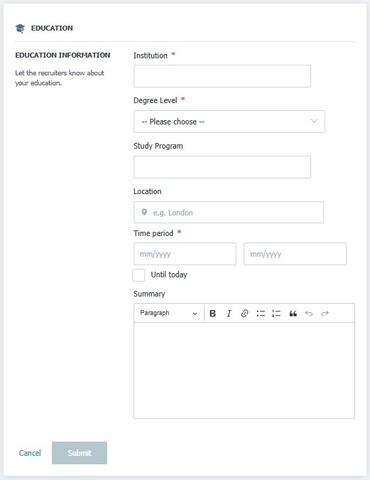Click the Degree Level chevron arrow
Image resolution: width=370 pixels, height=480 pixels.
click(x=314, y=121)
